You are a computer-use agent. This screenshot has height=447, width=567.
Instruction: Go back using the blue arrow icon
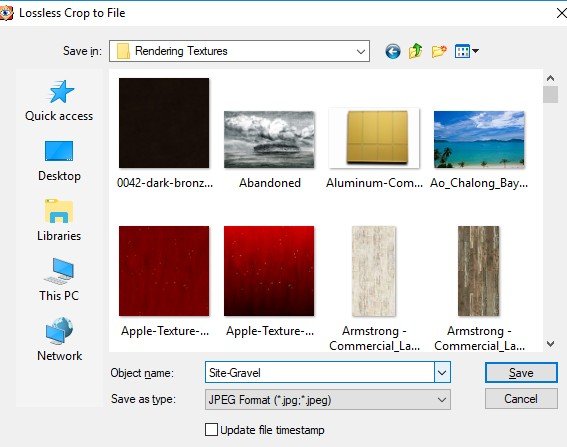click(393, 51)
